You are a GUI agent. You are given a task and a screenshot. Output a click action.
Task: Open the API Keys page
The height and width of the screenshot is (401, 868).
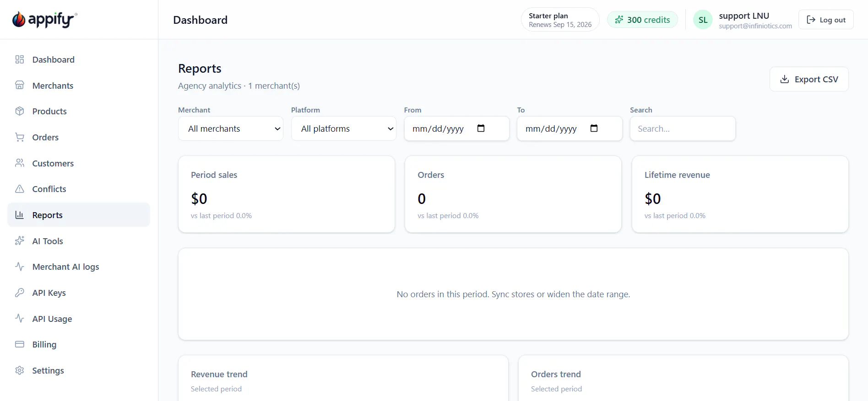tap(79, 293)
